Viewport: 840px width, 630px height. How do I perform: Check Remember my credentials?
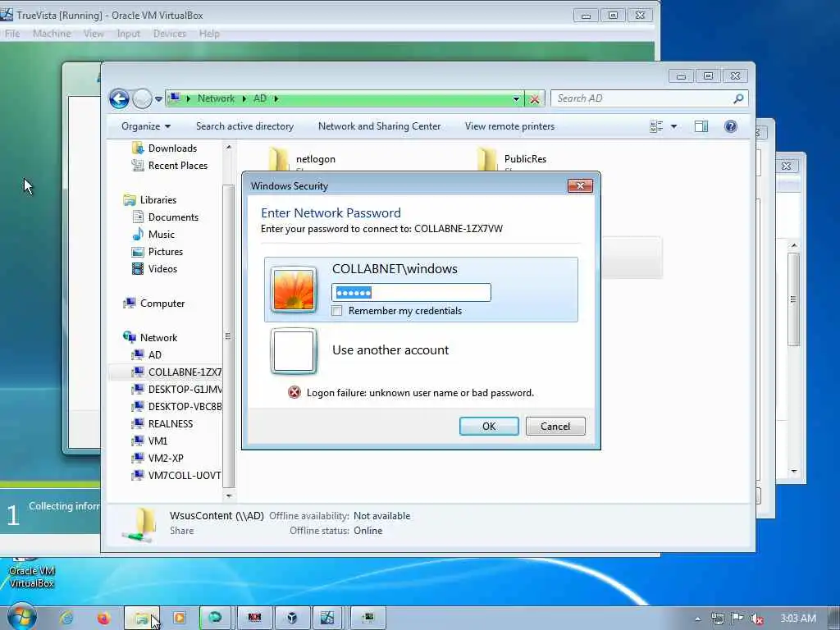(x=337, y=311)
